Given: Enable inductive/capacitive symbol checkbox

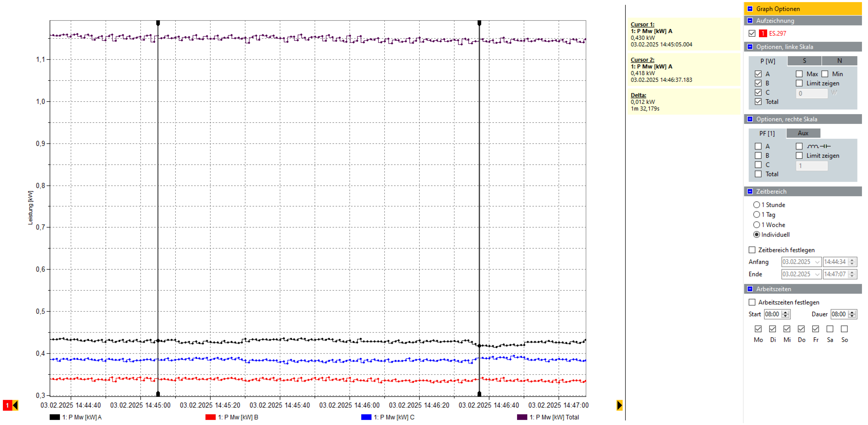Looking at the screenshot, I should (799, 146).
